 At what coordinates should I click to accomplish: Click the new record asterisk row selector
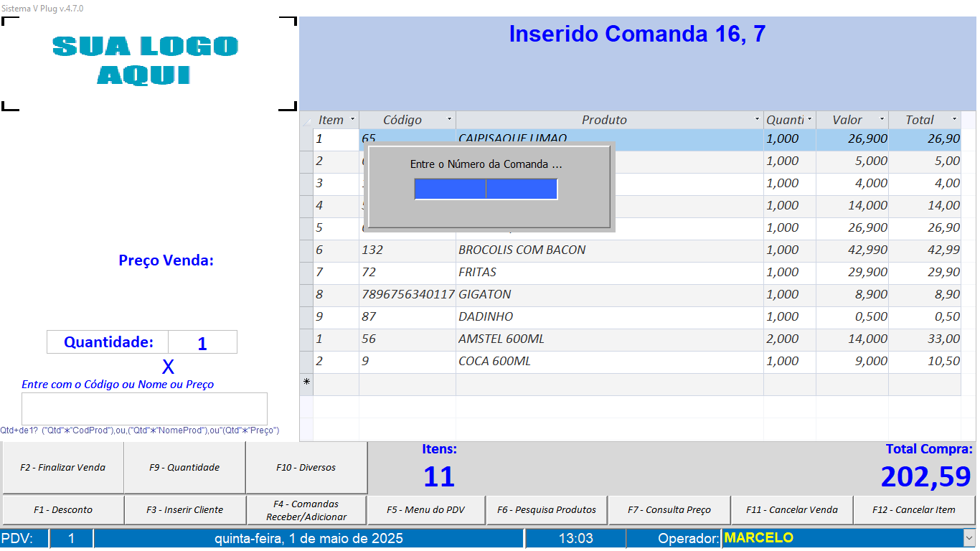tap(307, 383)
